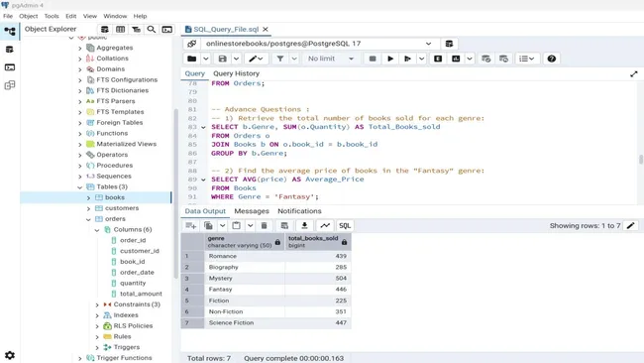Open the paste options dropdown in results toolbar
The width and height of the screenshot is (644, 363).
point(250,225)
